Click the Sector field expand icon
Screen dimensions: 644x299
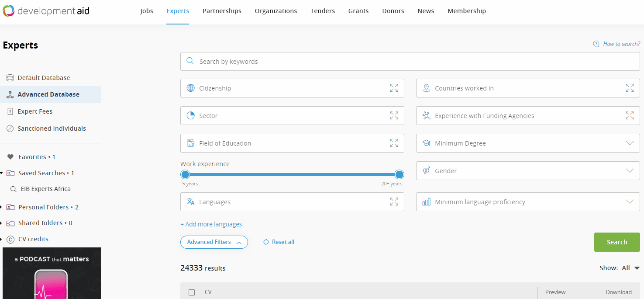click(394, 115)
